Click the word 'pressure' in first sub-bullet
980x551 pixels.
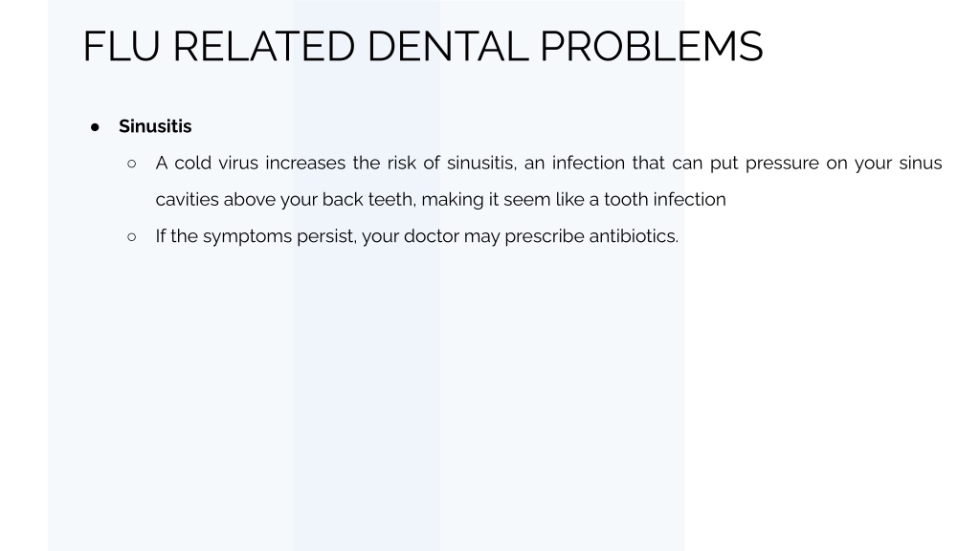pos(782,163)
